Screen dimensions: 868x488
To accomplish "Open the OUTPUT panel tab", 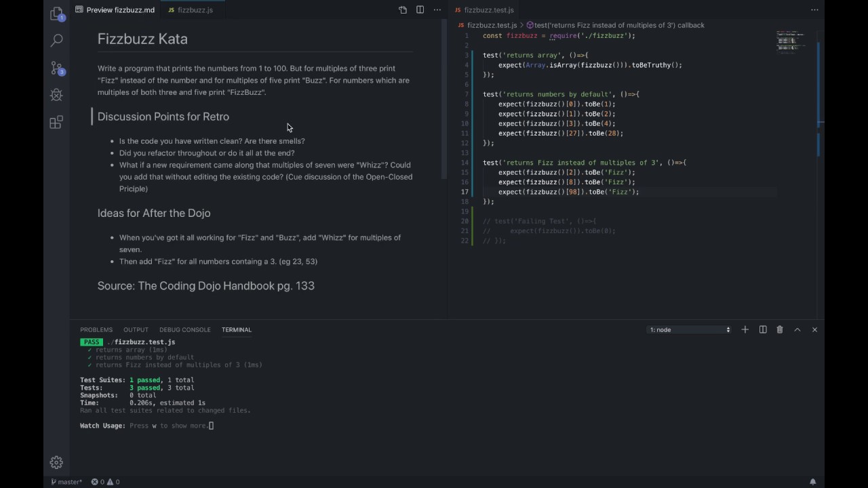I will point(136,329).
